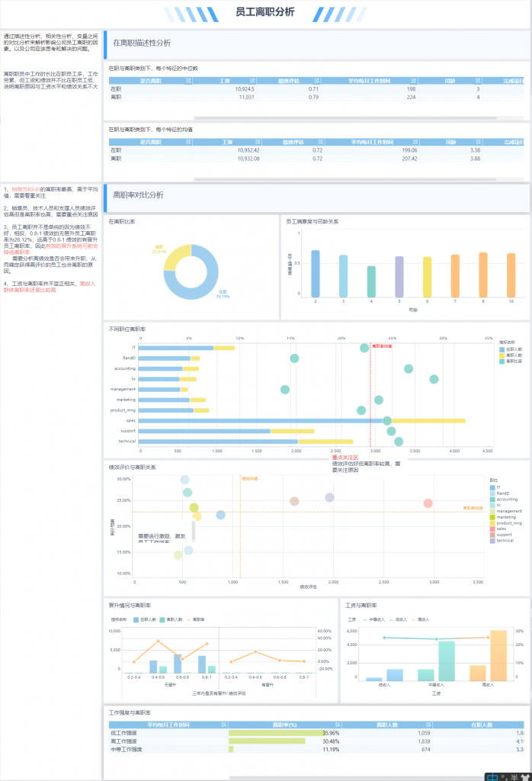Click the Chinese input method 中 icon

[x=492, y=776]
